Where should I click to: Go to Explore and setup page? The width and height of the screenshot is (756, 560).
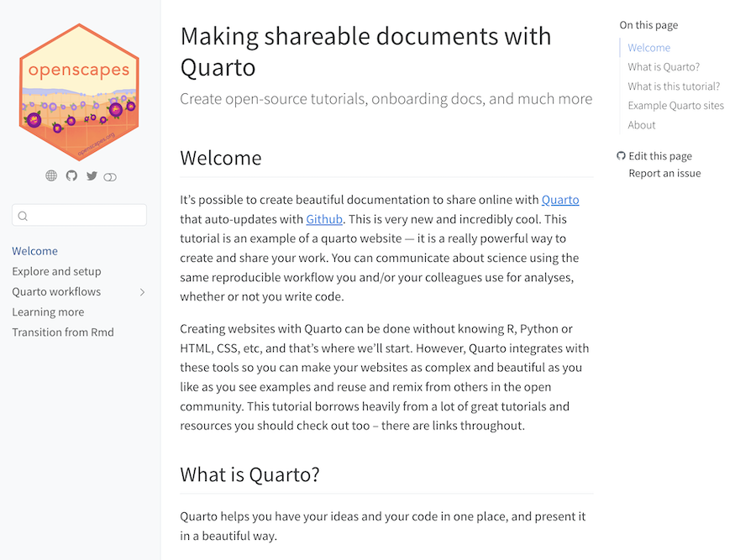click(x=56, y=271)
